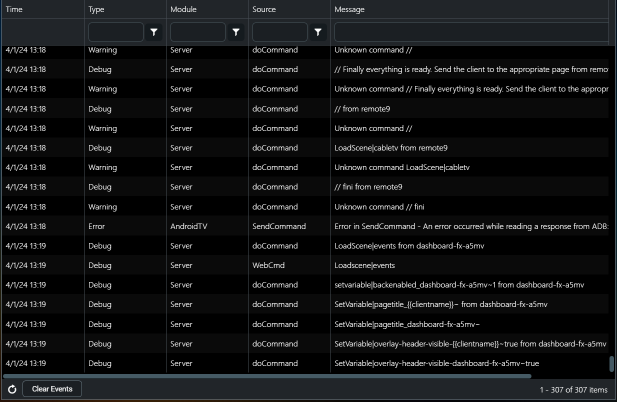
Task: Select the '// from remote9' message
Action: point(362,109)
